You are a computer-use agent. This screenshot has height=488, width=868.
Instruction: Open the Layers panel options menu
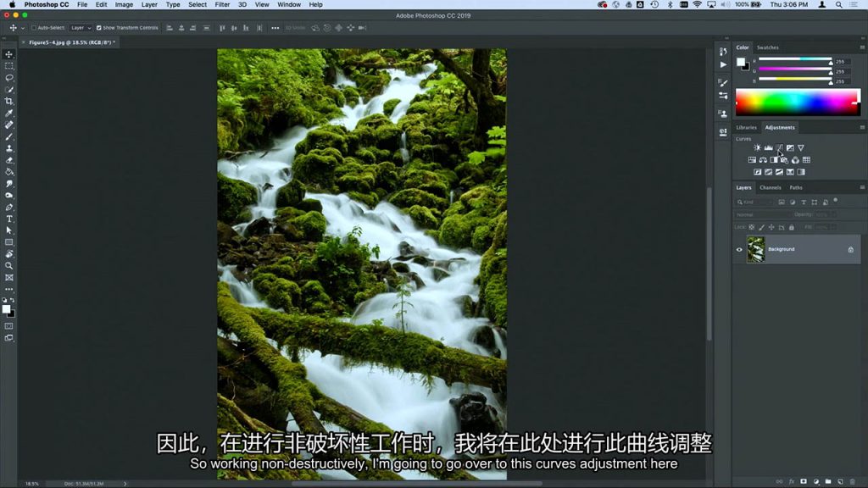(x=862, y=187)
